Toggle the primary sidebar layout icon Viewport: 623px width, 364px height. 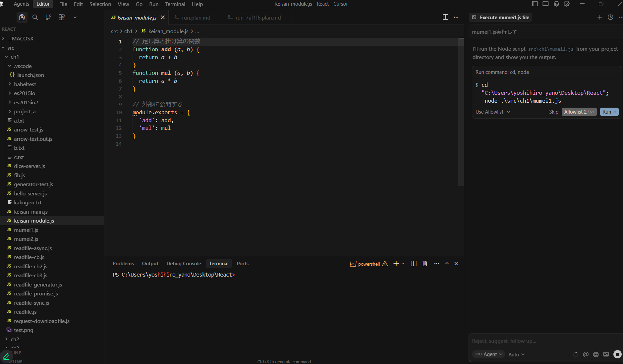coord(535,4)
